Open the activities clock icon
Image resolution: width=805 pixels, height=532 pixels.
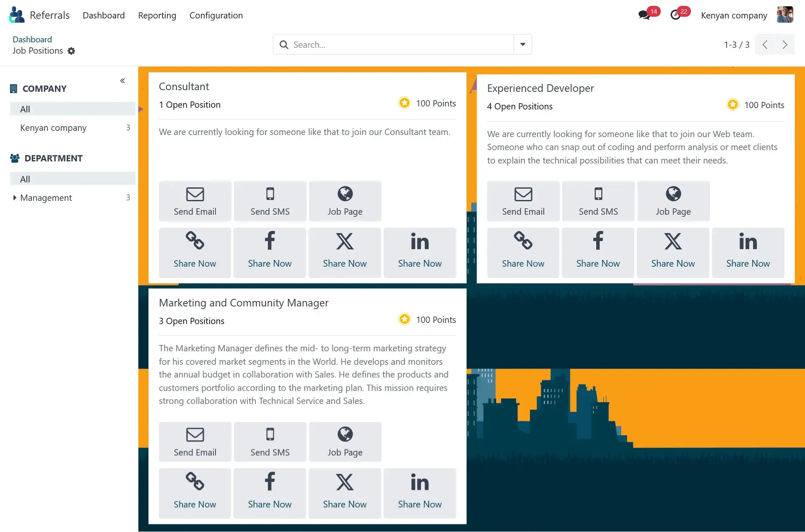click(x=675, y=15)
